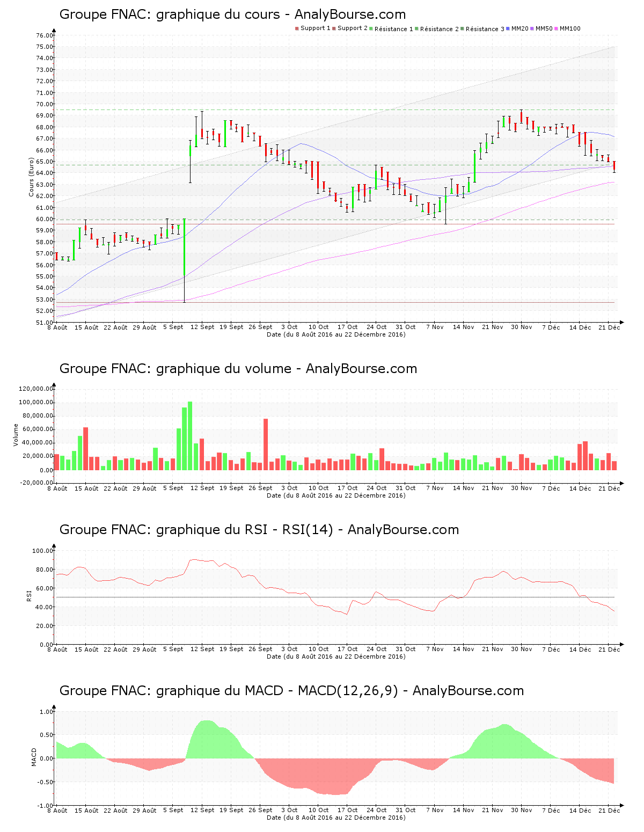Click the purple MM50 legend marker
The width and height of the screenshot is (644, 832).
[x=532, y=28]
